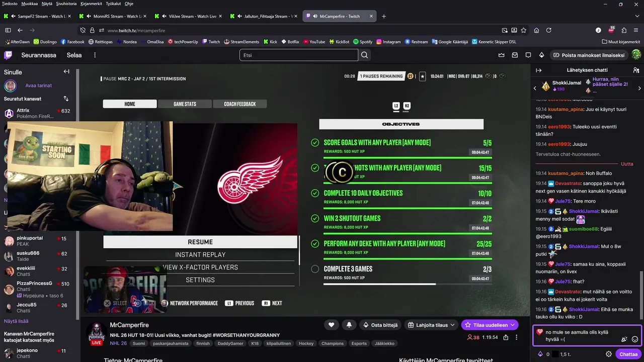Click the Suomi stream tag
644x362 pixels.
tap(138, 343)
